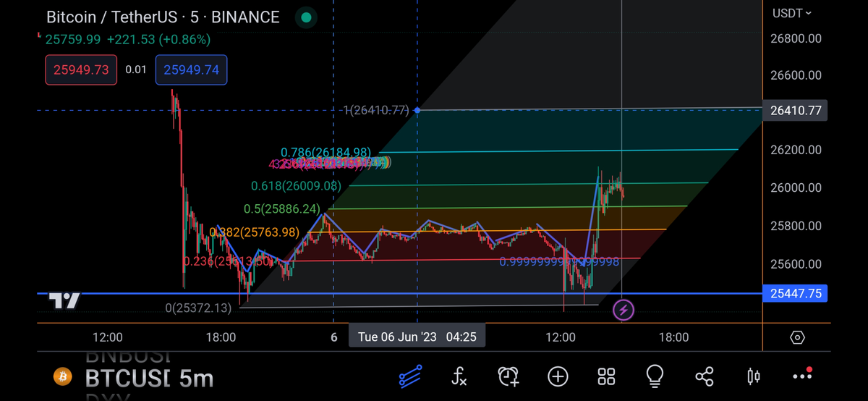Screen dimensions: 868x401
Task: Tap the circled plus add icon
Action: (x=558, y=376)
